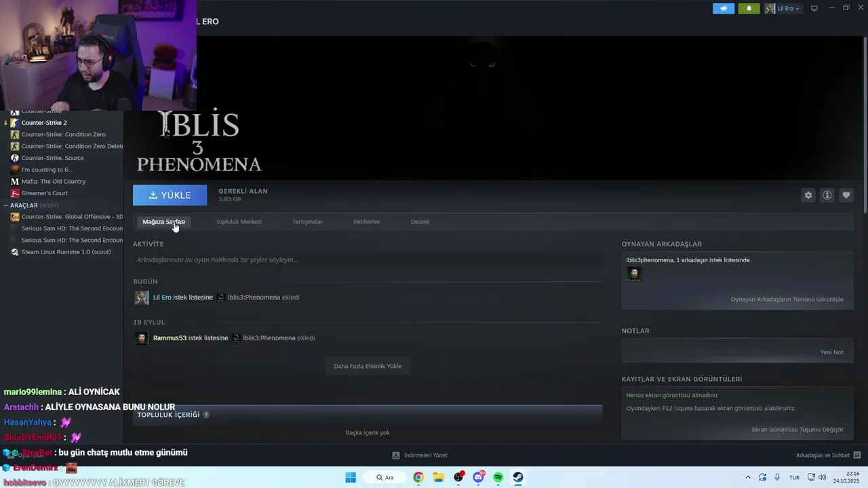Viewport: 868px width, 488px height.
Task: Click Yeni Not button
Action: [831, 352]
